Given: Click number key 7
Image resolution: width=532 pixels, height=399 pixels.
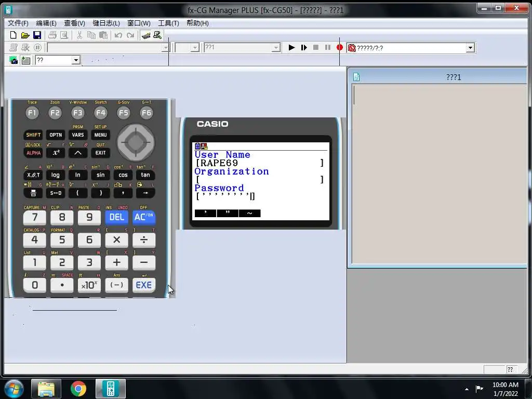Looking at the screenshot, I should [35, 217].
